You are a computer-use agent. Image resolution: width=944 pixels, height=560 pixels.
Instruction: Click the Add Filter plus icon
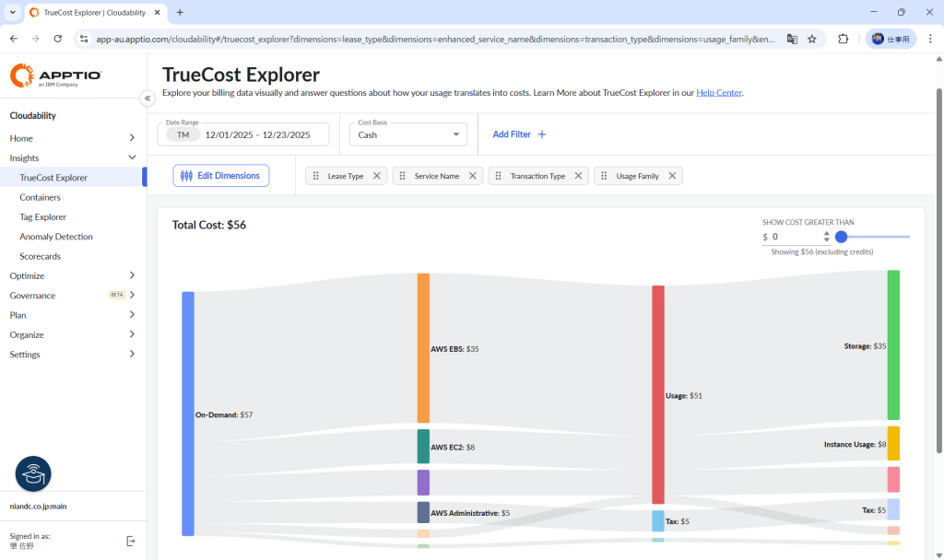tap(542, 134)
